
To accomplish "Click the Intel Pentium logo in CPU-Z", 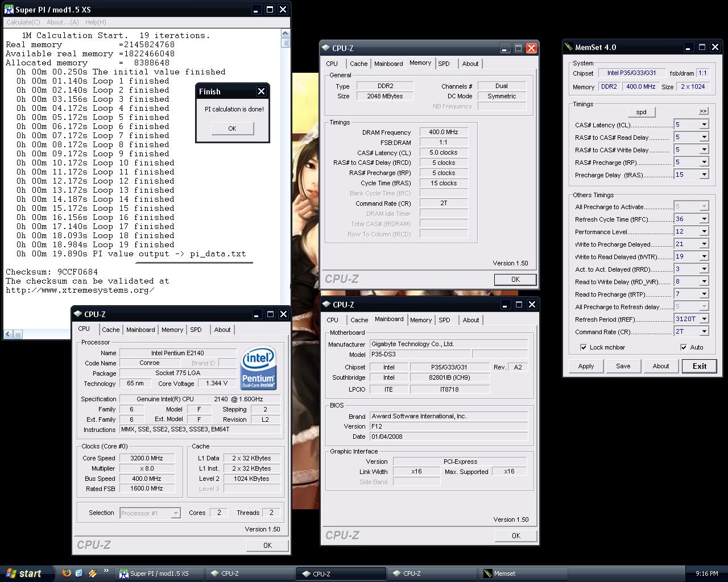I will click(x=259, y=368).
